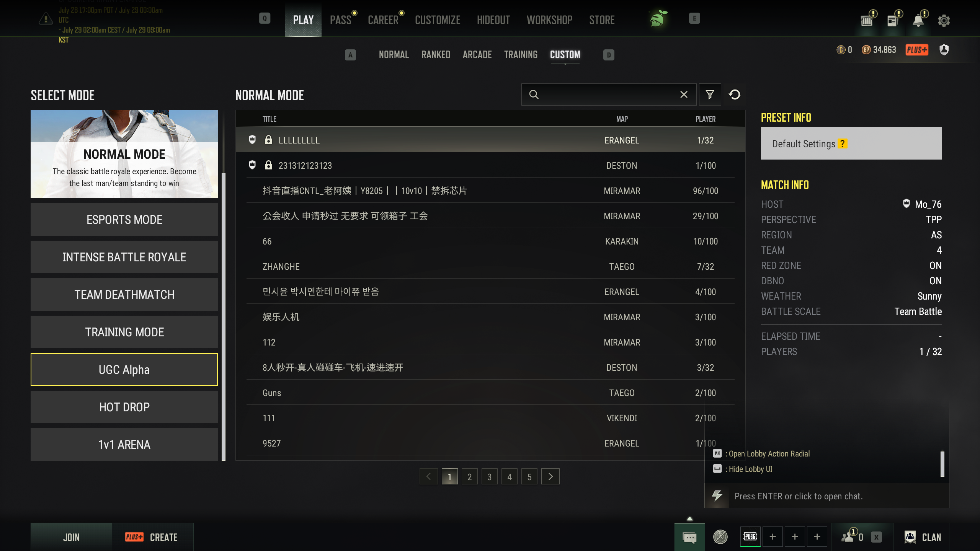Go to next page of matches
The height and width of the screenshot is (551, 980).
click(550, 476)
